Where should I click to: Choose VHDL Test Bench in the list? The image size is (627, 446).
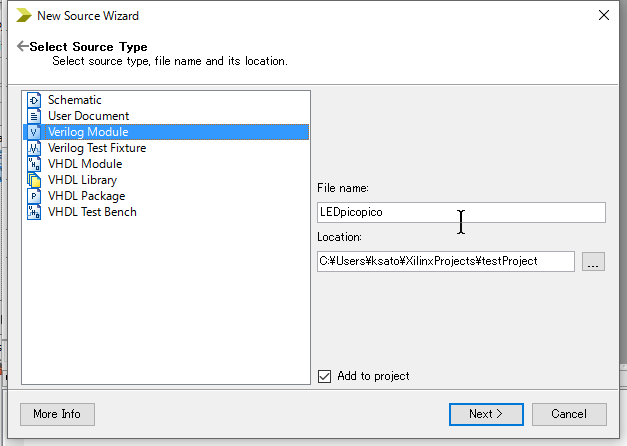(92, 212)
